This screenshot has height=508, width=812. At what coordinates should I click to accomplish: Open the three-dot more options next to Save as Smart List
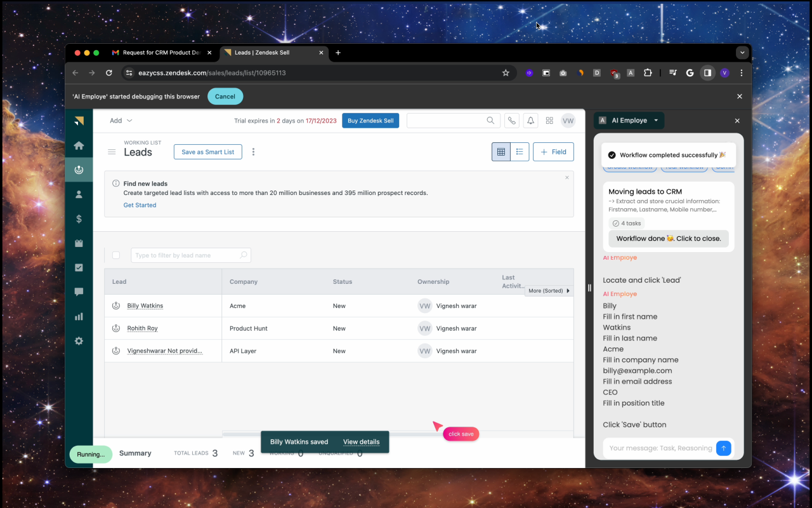coord(253,152)
